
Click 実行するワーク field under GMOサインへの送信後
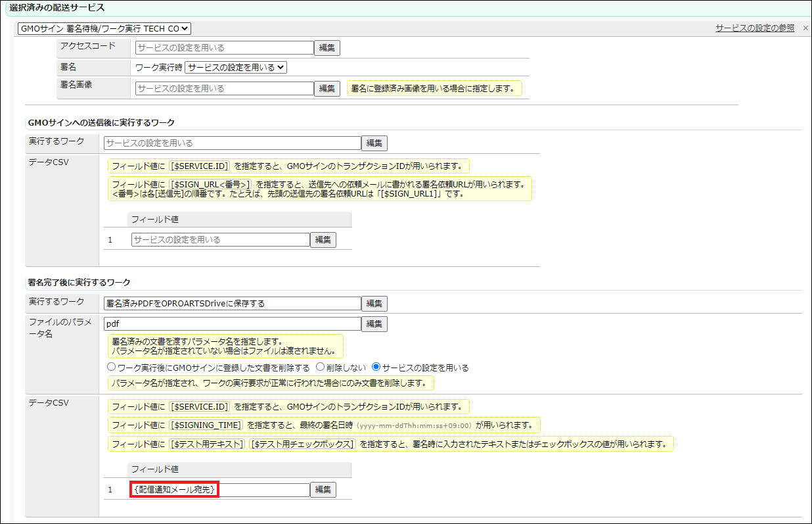tap(233, 143)
